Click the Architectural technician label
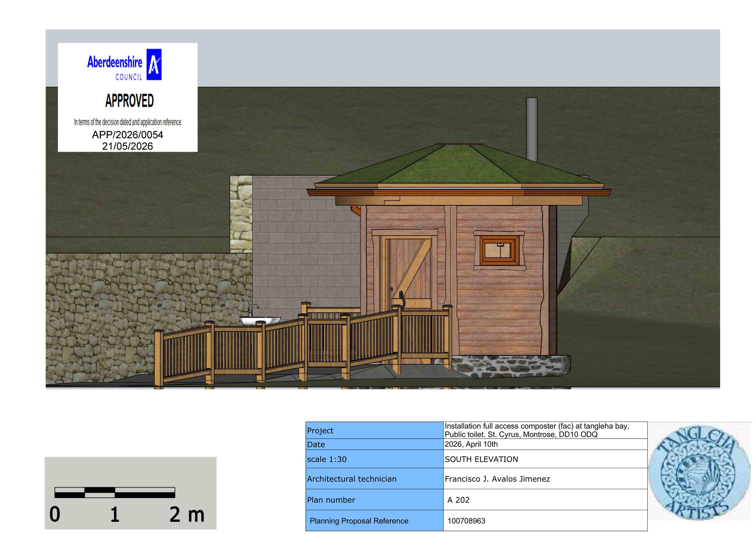 352,479
